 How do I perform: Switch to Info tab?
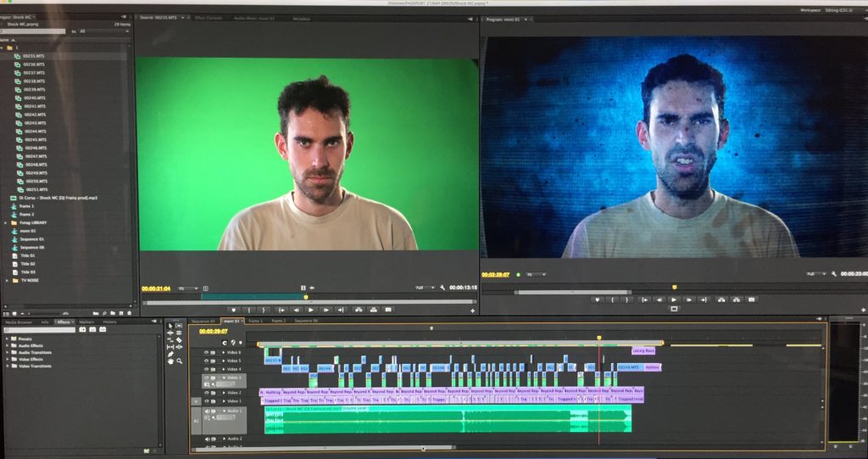45,322
